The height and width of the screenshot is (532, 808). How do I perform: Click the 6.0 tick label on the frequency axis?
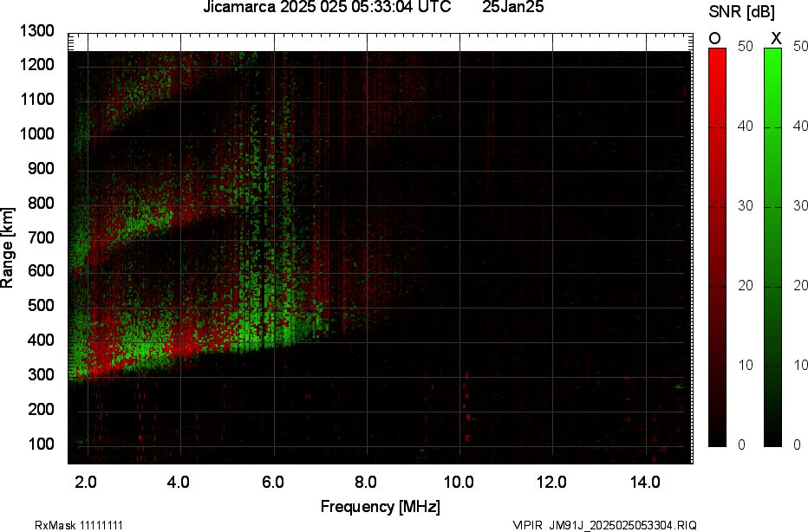coord(272,483)
